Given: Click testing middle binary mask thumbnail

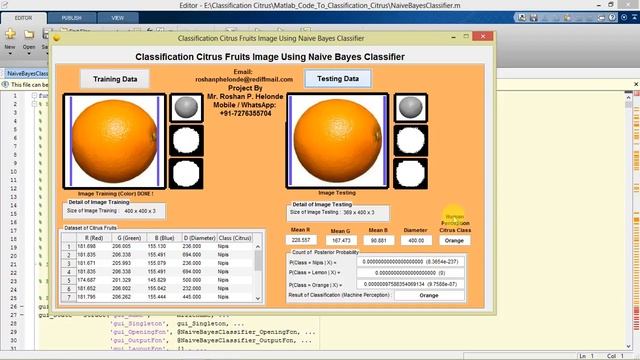Looking at the screenshot, I should tap(411, 140).
